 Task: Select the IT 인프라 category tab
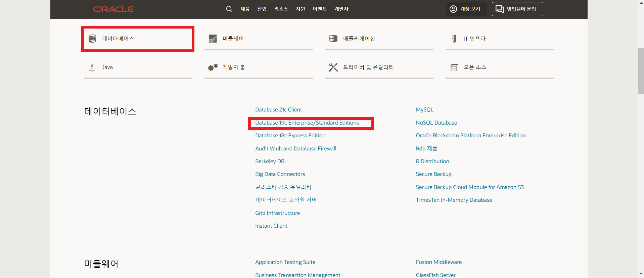pos(500,39)
